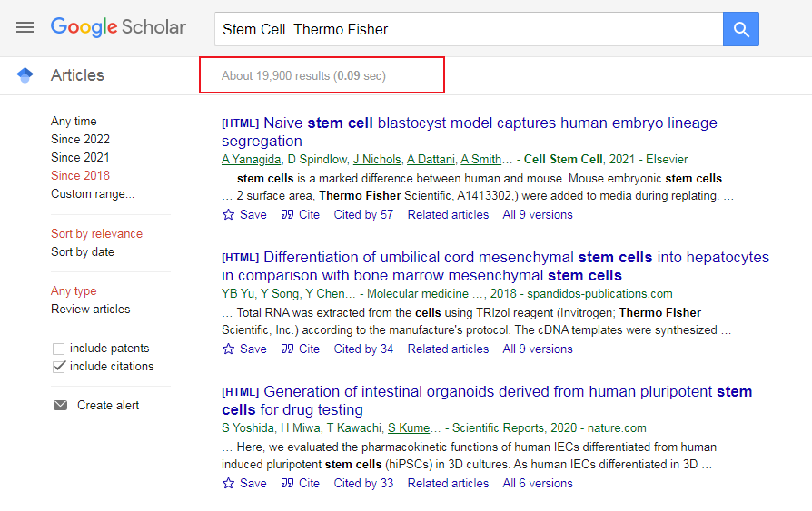The height and width of the screenshot is (511, 812).
Task: Show All 6 versions of organoids article
Action: pyautogui.click(x=538, y=483)
